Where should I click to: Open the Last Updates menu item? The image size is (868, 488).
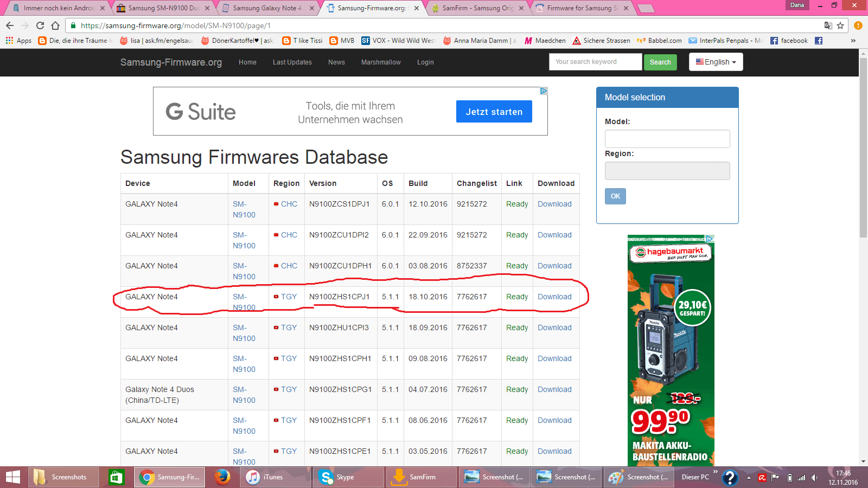coord(292,62)
